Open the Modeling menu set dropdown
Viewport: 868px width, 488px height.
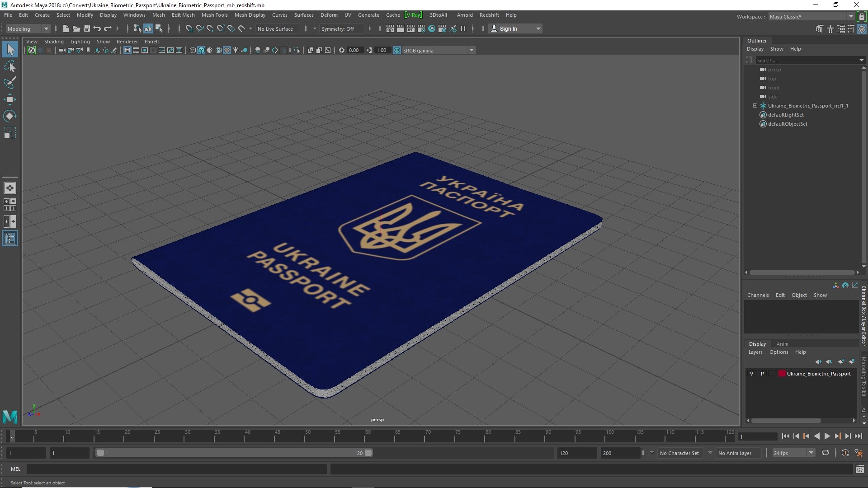point(28,28)
